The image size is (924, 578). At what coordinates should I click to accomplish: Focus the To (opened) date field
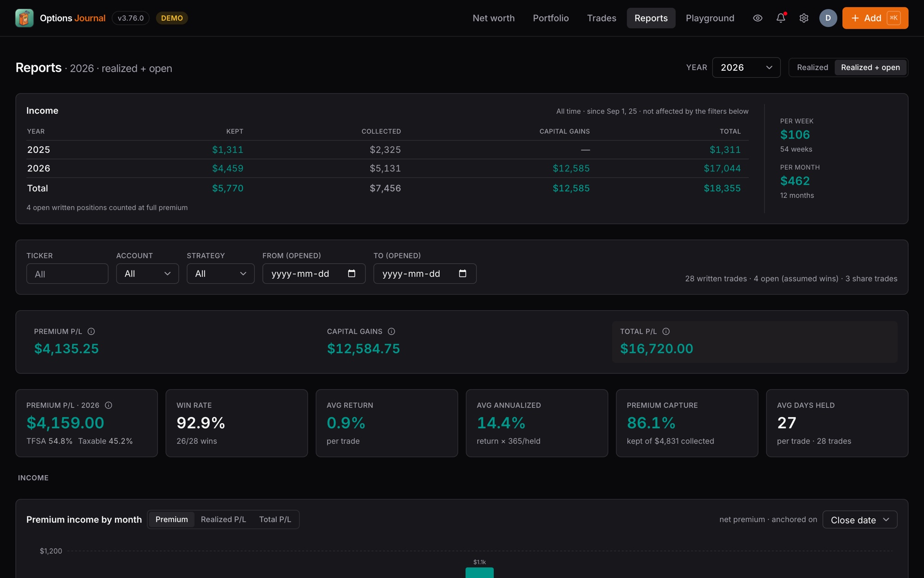pyautogui.click(x=425, y=274)
